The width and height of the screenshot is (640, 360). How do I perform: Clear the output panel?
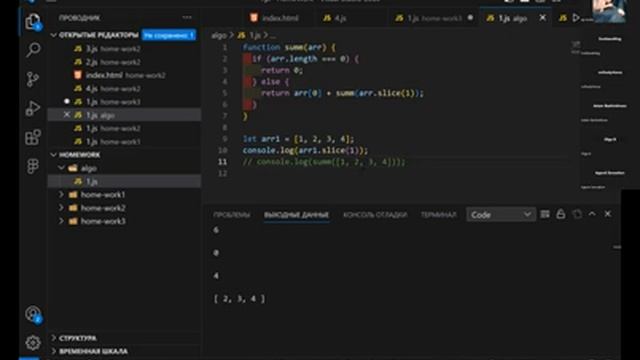point(545,214)
